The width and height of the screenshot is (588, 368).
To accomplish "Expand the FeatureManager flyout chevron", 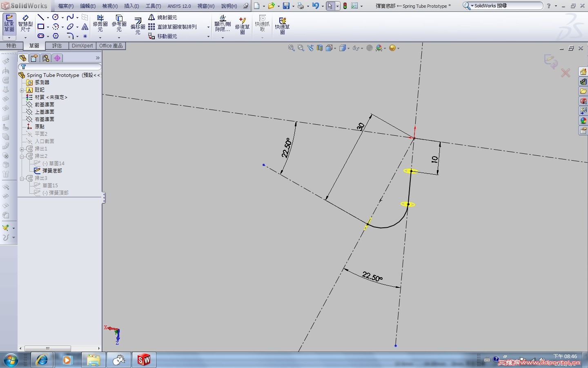I will point(98,58).
